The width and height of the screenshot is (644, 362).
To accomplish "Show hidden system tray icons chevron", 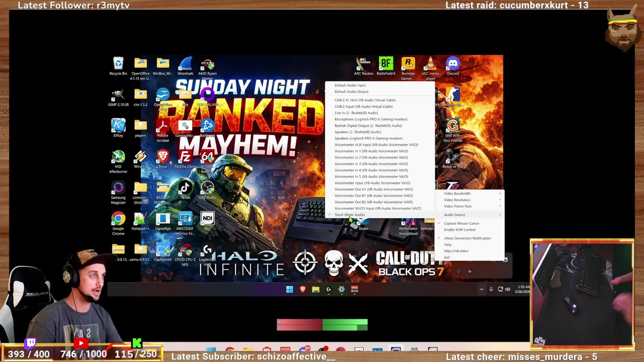I will pos(481,290).
